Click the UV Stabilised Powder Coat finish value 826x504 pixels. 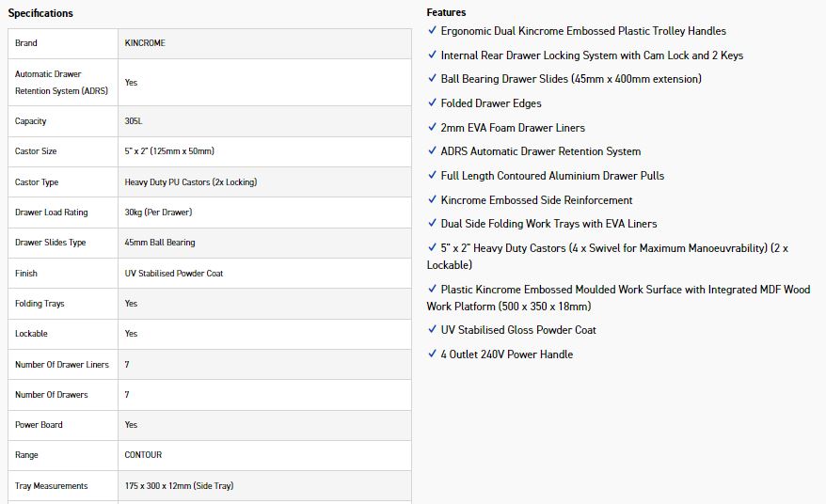tap(174, 274)
